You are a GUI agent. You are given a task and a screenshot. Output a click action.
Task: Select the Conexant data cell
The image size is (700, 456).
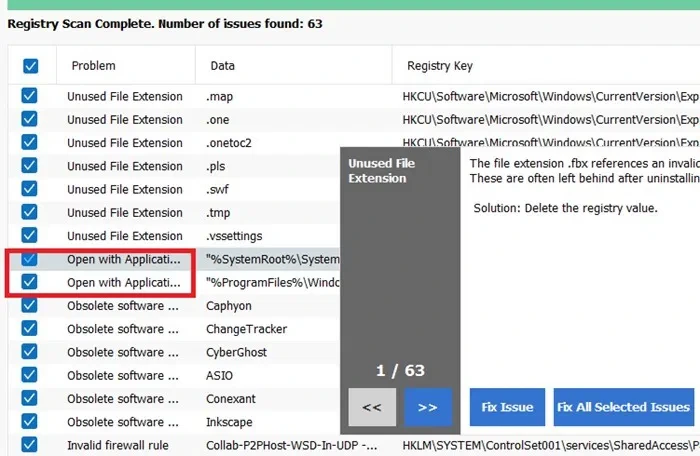pyautogui.click(x=231, y=399)
